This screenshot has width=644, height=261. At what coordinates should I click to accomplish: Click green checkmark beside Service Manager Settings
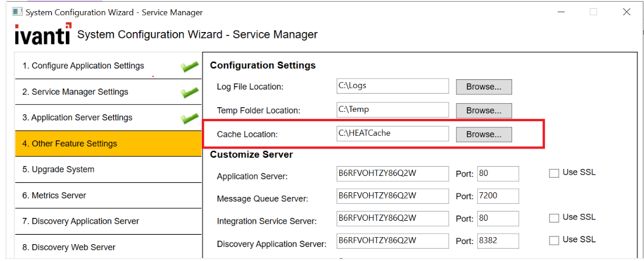click(190, 93)
